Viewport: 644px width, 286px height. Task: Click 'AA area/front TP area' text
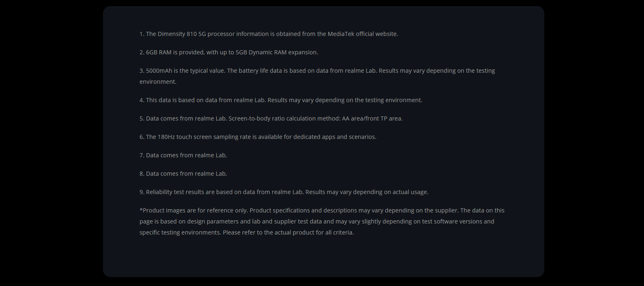(372, 118)
